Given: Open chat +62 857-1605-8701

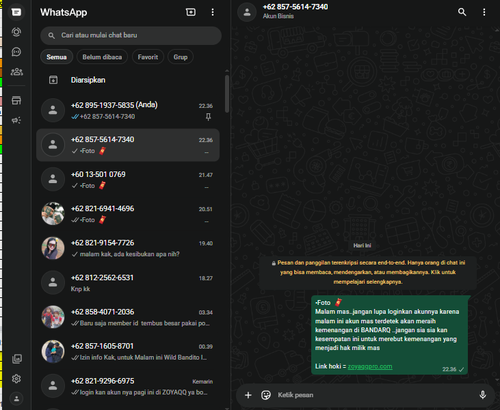Looking at the screenshot, I should coord(128,352).
